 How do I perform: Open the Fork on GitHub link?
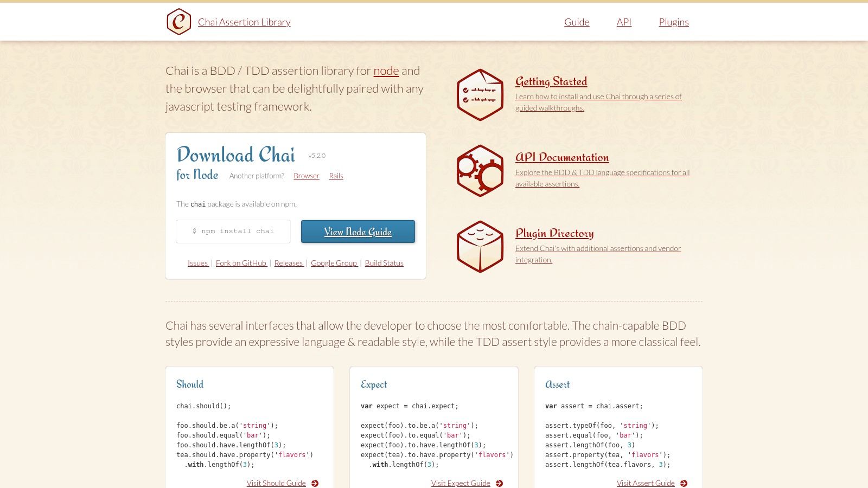coord(241,263)
